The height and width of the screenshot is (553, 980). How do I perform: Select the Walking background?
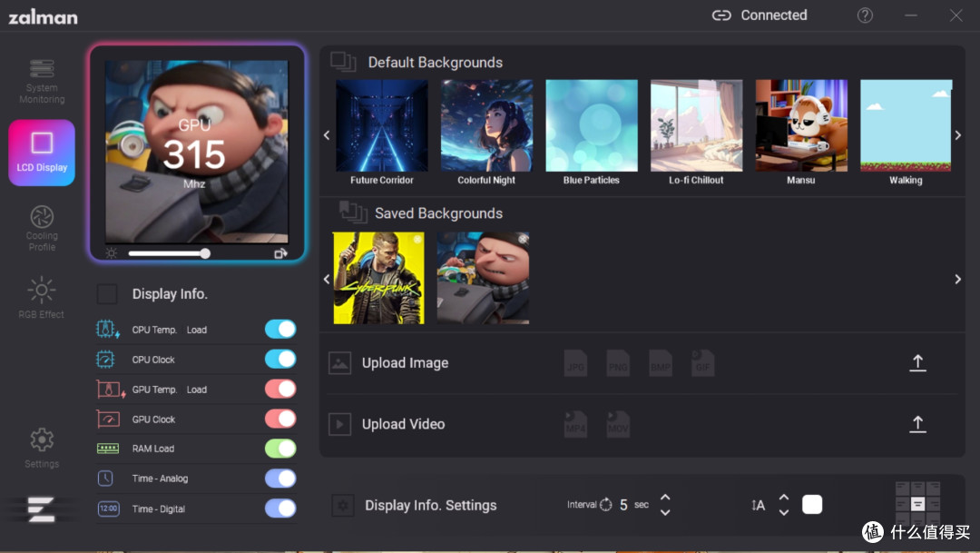point(906,125)
